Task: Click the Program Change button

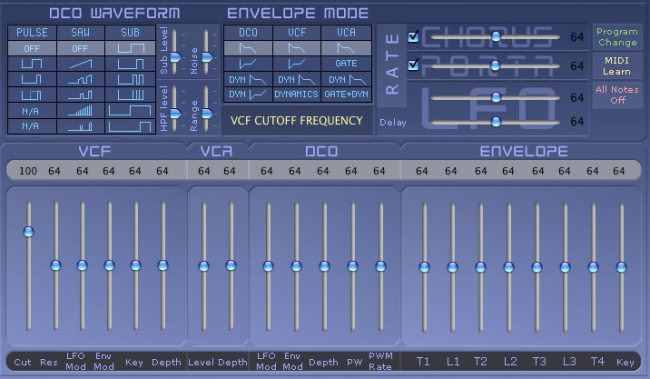Action: click(x=617, y=37)
